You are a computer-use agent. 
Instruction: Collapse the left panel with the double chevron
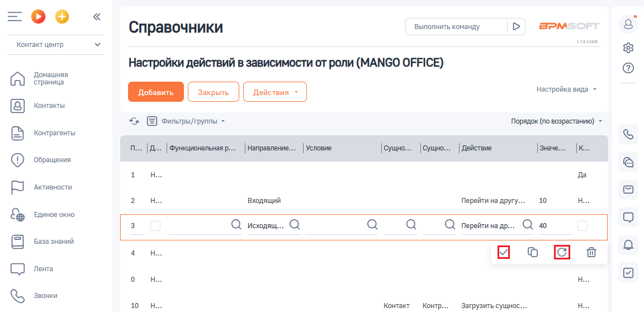pos(97,16)
